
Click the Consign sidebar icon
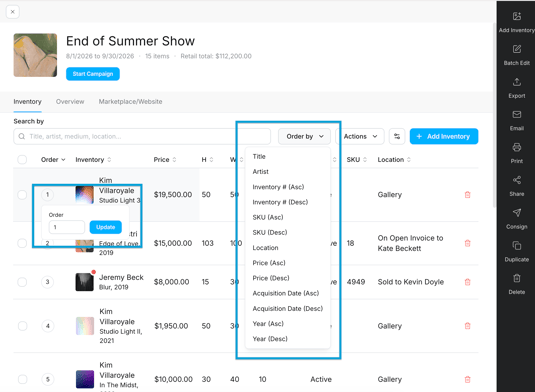(517, 213)
